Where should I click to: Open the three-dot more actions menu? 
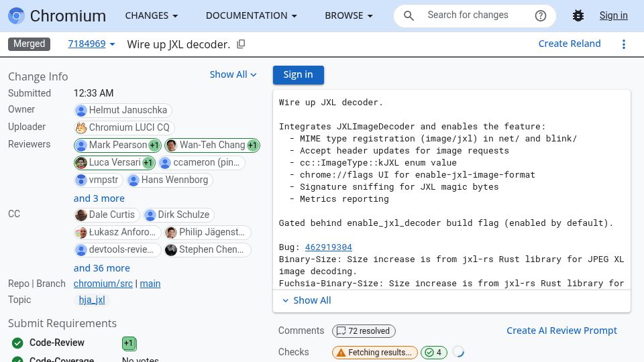click(x=623, y=44)
